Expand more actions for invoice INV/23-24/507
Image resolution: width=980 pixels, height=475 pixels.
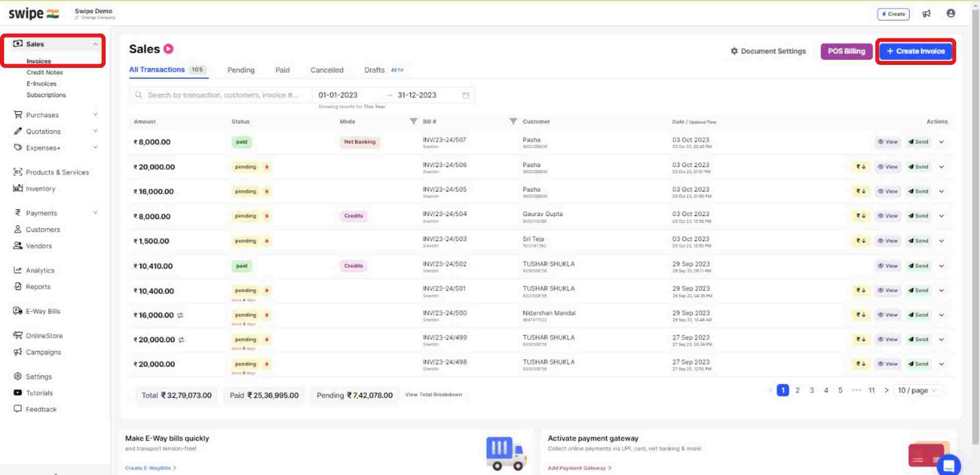pyautogui.click(x=942, y=142)
